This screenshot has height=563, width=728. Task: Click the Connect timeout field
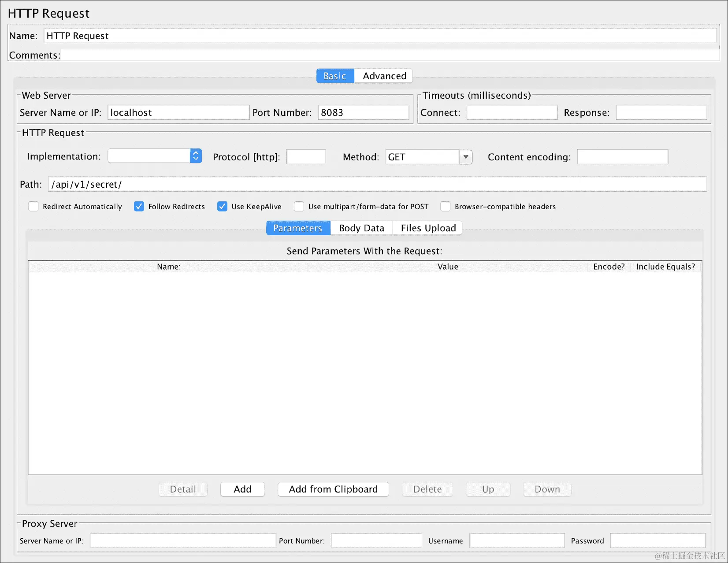pos(512,112)
